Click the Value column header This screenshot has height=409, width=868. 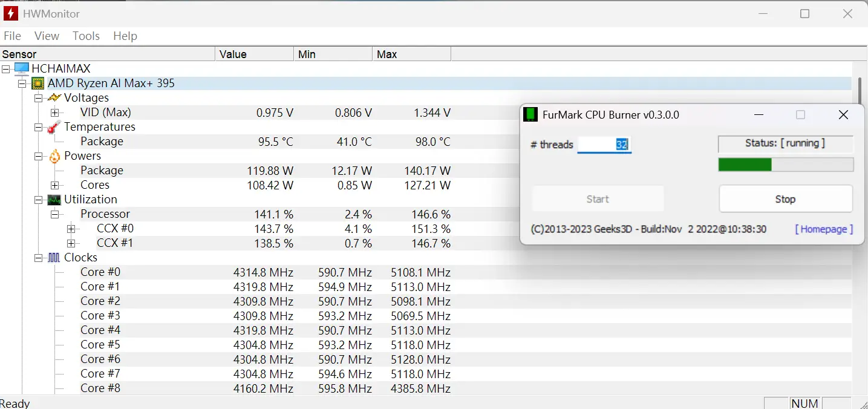(255, 54)
